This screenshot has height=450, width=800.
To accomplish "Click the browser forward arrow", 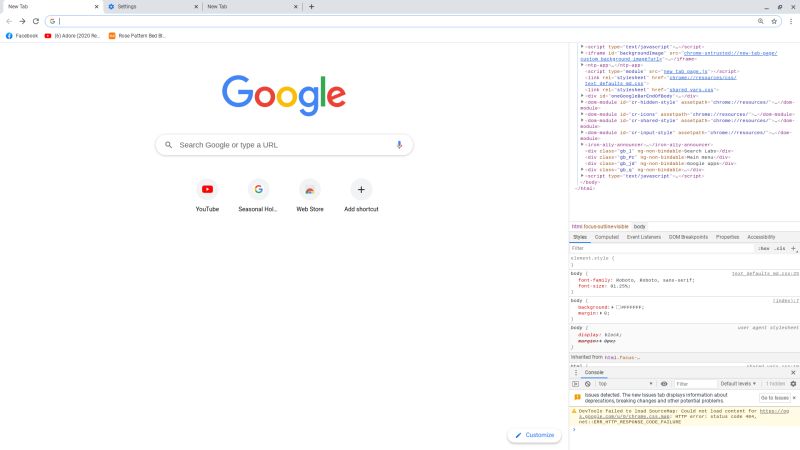I will (x=22, y=21).
